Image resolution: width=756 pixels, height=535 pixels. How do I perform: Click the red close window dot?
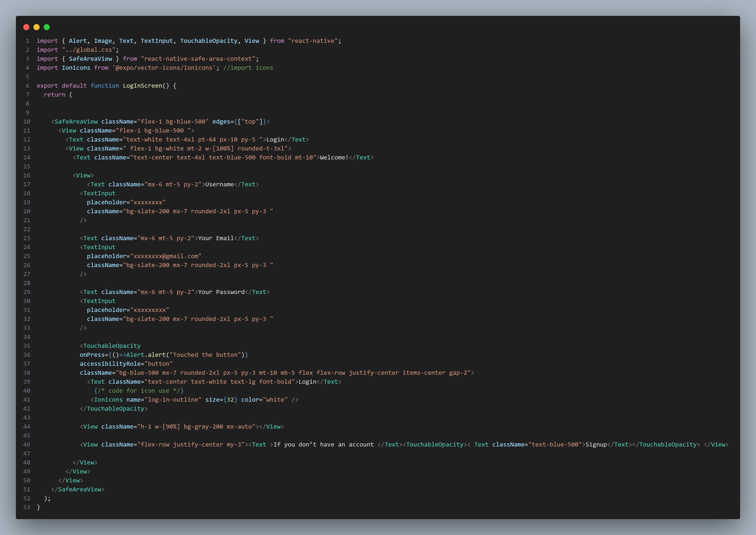click(26, 27)
